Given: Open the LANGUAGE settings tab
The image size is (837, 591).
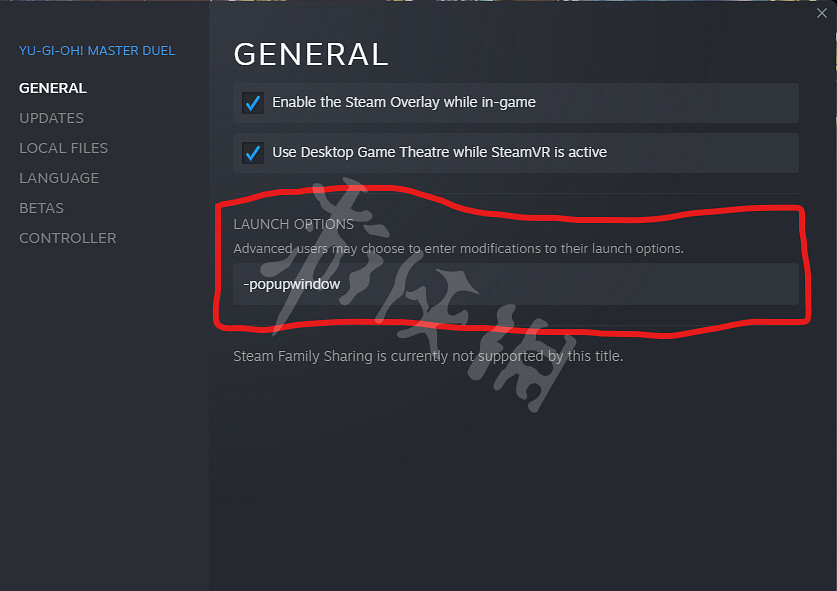Looking at the screenshot, I should (x=59, y=178).
